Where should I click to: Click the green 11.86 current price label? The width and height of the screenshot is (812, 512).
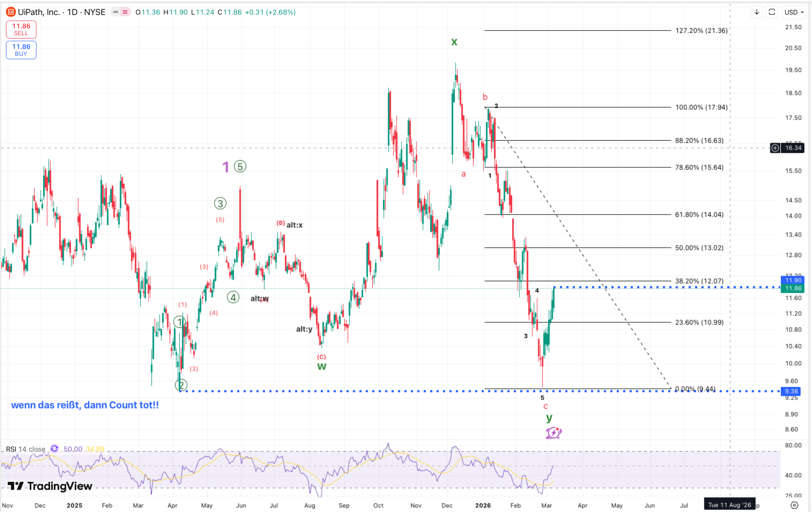(x=793, y=288)
